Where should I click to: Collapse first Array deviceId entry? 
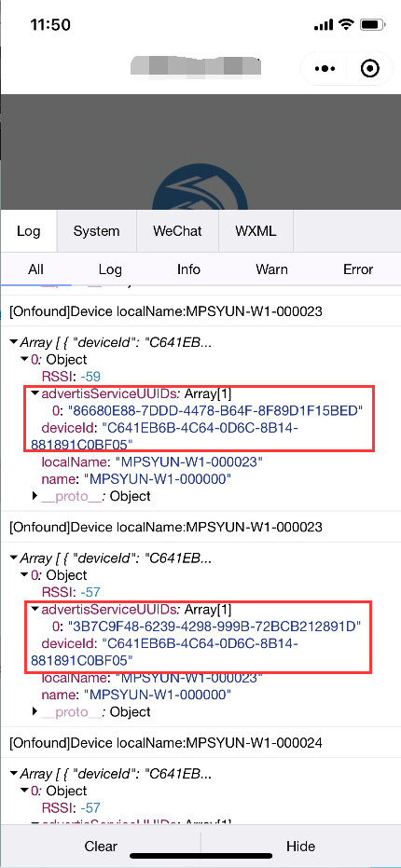13,341
